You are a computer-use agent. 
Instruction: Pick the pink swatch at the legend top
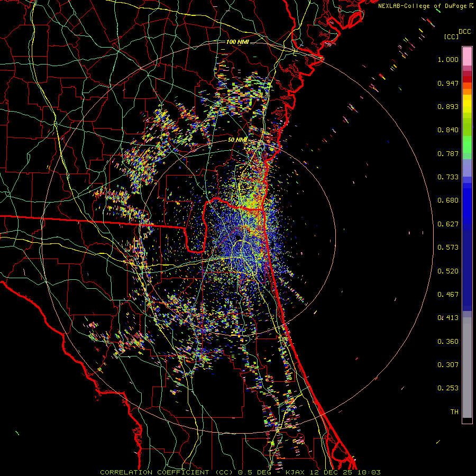pos(467,56)
